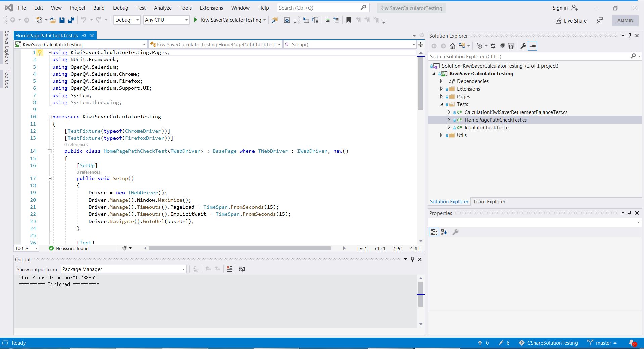Select IconInfoCheckTest.cs in Solution Explorer
Viewport: 644px width, 349px height.
click(x=487, y=128)
